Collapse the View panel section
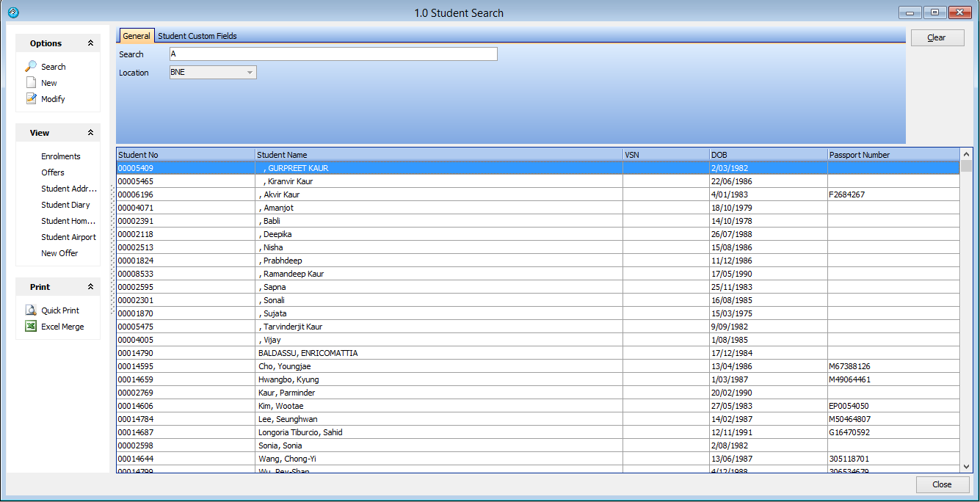 (x=90, y=133)
